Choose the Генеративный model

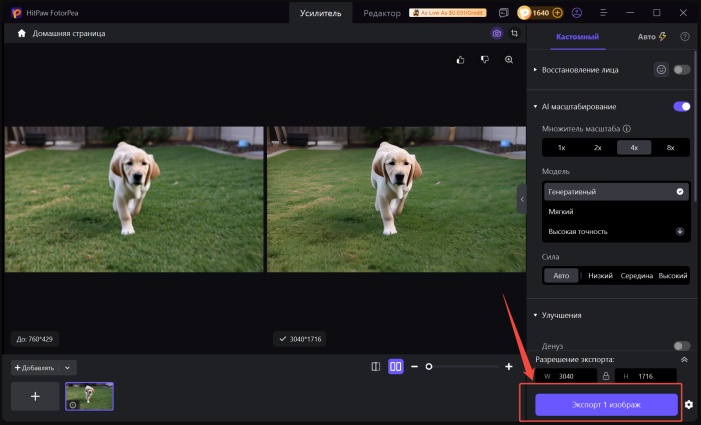tap(616, 192)
